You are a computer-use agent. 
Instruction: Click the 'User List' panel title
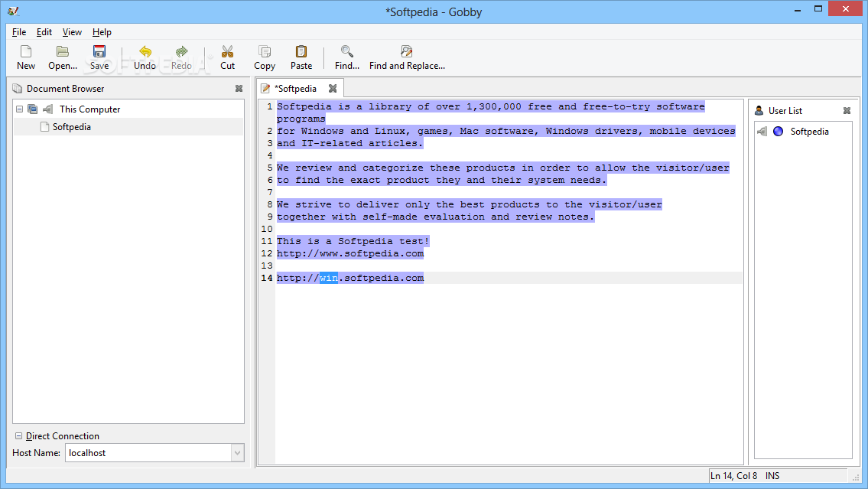click(785, 111)
